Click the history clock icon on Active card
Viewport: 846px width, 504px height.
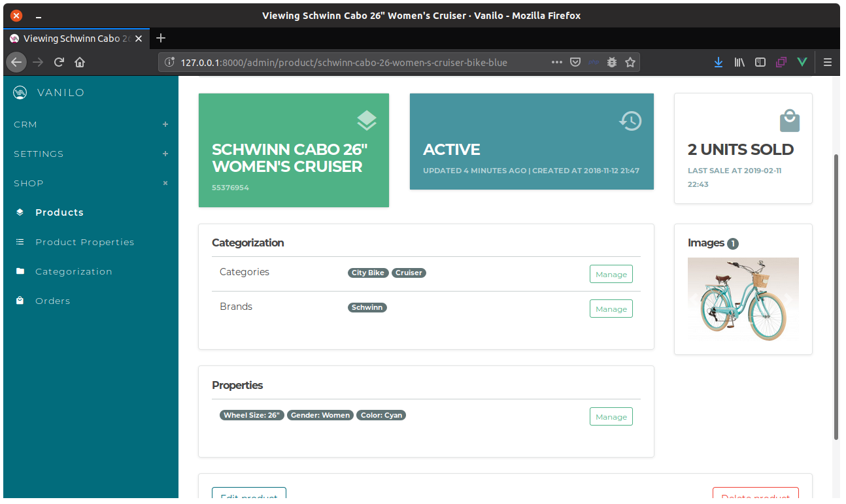click(631, 120)
